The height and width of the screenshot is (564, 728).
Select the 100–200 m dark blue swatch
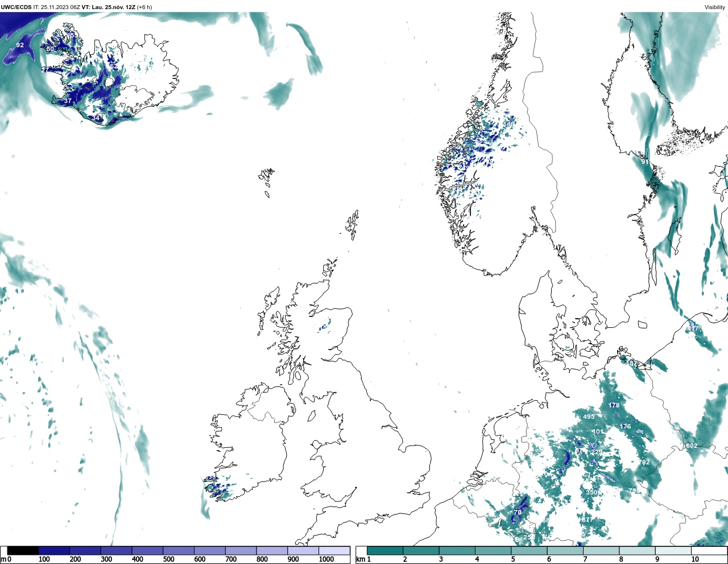point(54,551)
